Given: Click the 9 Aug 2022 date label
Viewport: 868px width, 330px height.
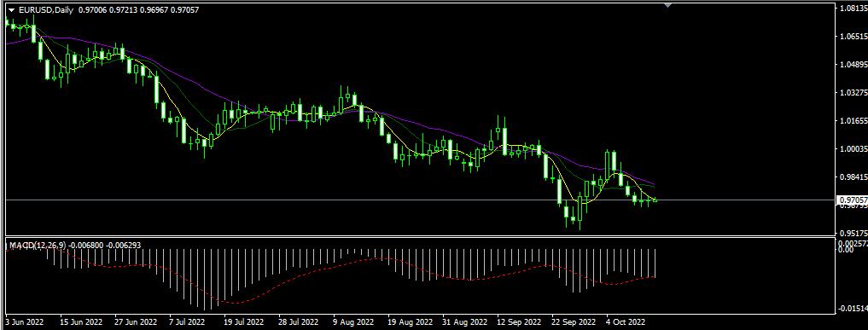Looking at the screenshot, I should pos(352,321).
